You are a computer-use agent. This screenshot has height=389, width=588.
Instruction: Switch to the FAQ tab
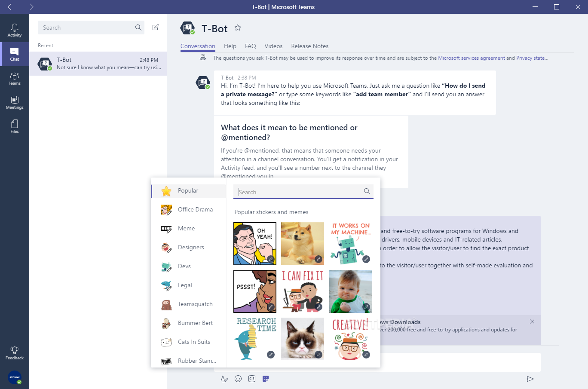tap(250, 46)
